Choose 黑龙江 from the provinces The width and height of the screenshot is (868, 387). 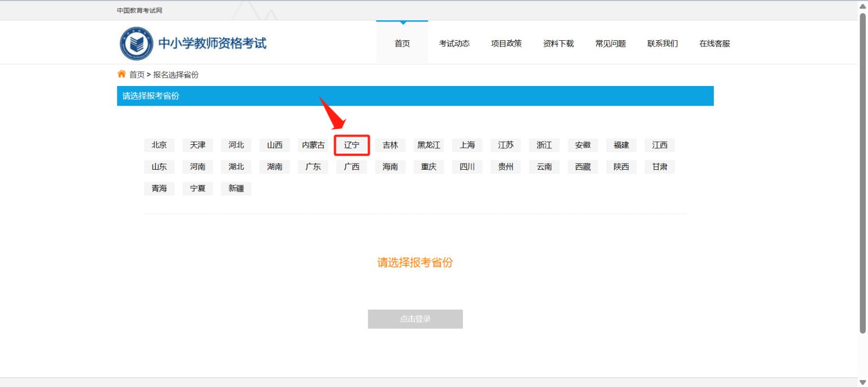428,145
